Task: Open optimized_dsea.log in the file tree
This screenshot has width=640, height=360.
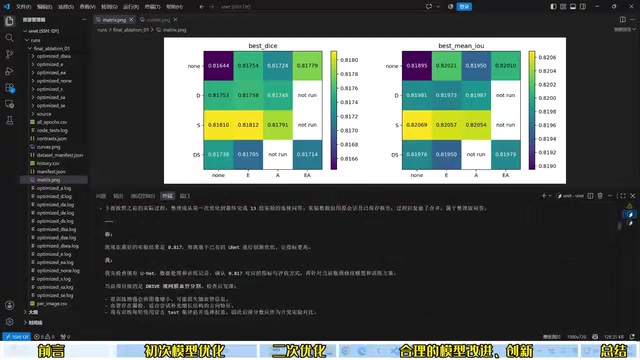Action: (x=55, y=246)
